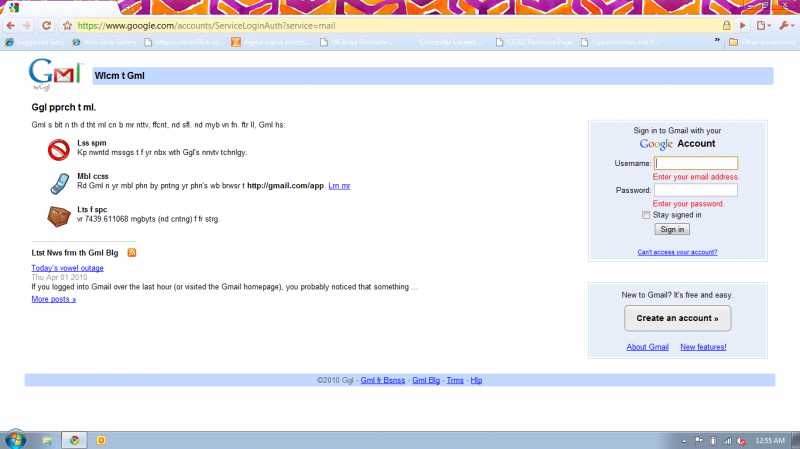800x449 pixels.
Task: Click the Thu Apr 01 2010 date text
Action: (x=59, y=277)
